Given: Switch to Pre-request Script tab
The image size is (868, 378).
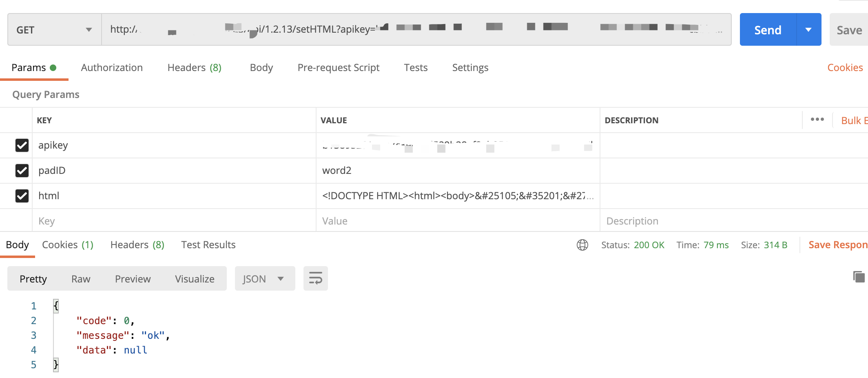Looking at the screenshot, I should click(x=339, y=67).
